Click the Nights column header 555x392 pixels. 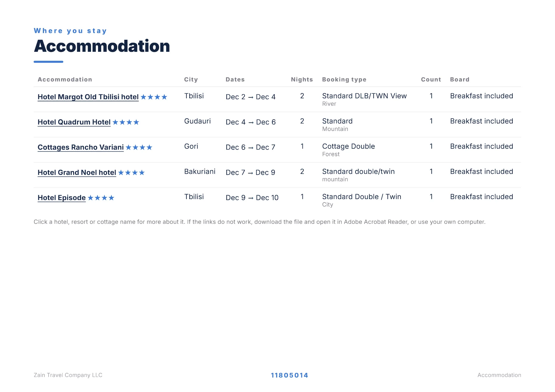click(302, 80)
